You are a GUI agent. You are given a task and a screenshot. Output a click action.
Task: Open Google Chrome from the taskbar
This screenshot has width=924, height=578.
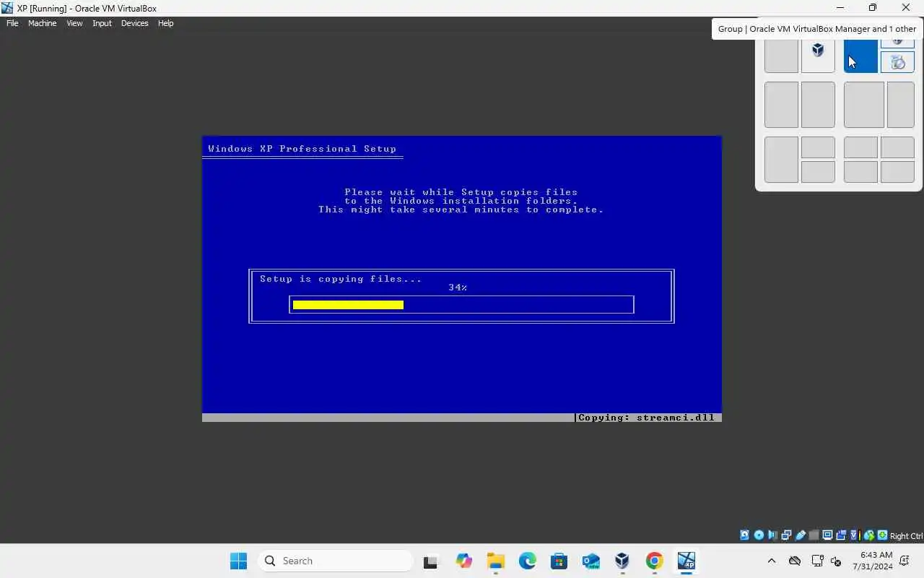[654, 561]
